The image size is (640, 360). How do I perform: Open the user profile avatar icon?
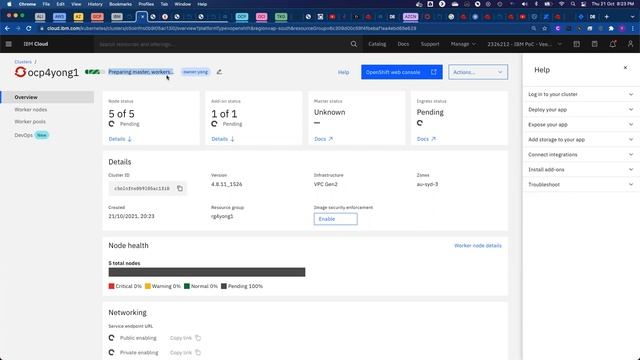pos(631,44)
